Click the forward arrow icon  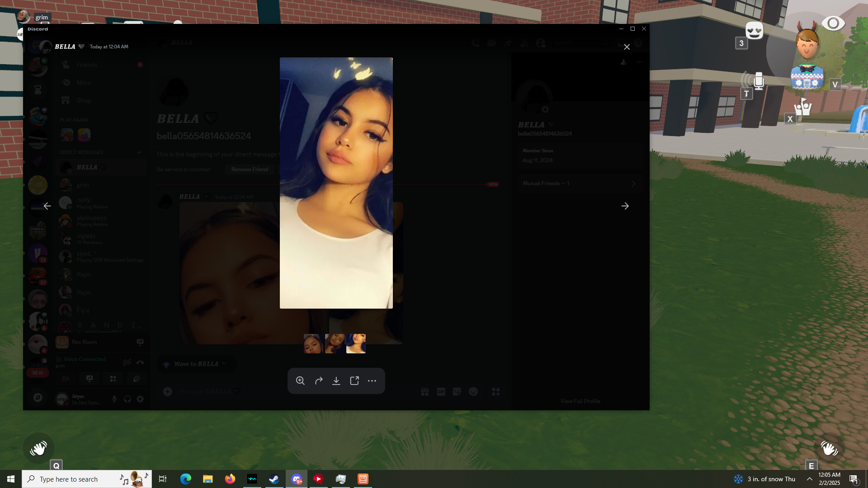tap(319, 381)
